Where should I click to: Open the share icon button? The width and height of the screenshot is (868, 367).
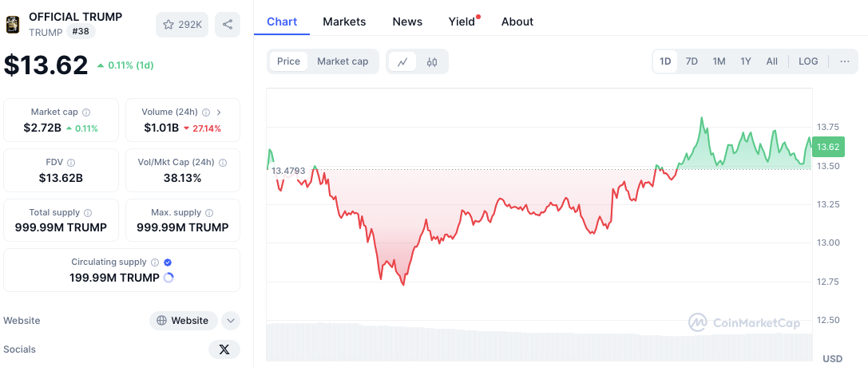coord(228,24)
